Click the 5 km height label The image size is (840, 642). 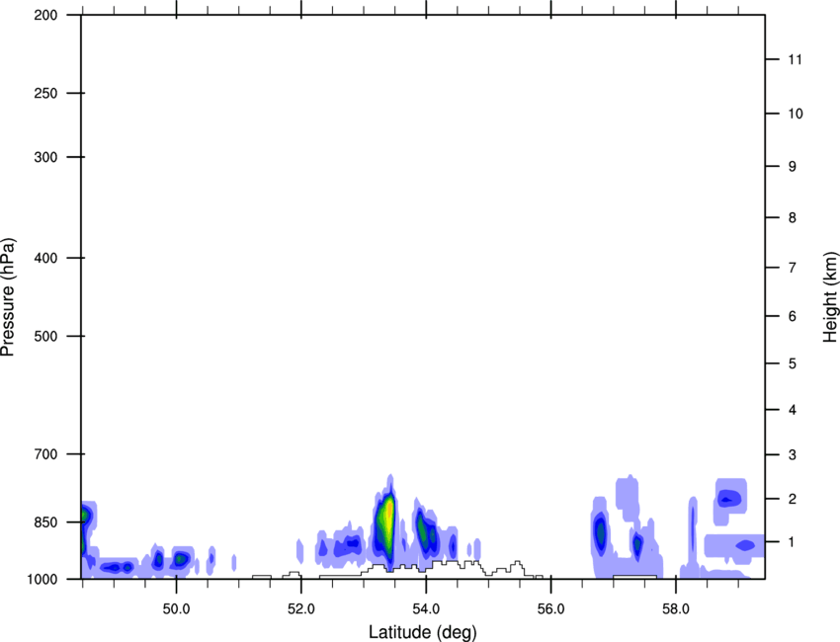click(793, 363)
